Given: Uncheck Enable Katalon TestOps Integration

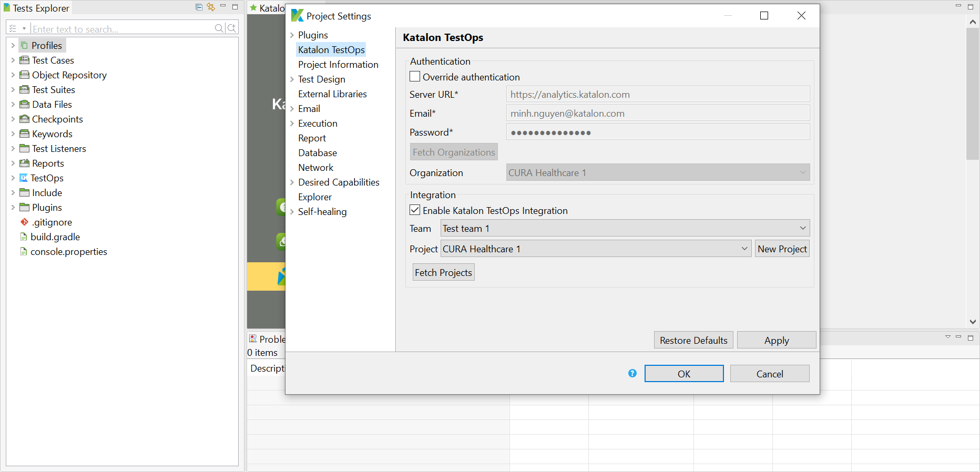Looking at the screenshot, I should click(x=415, y=210).
